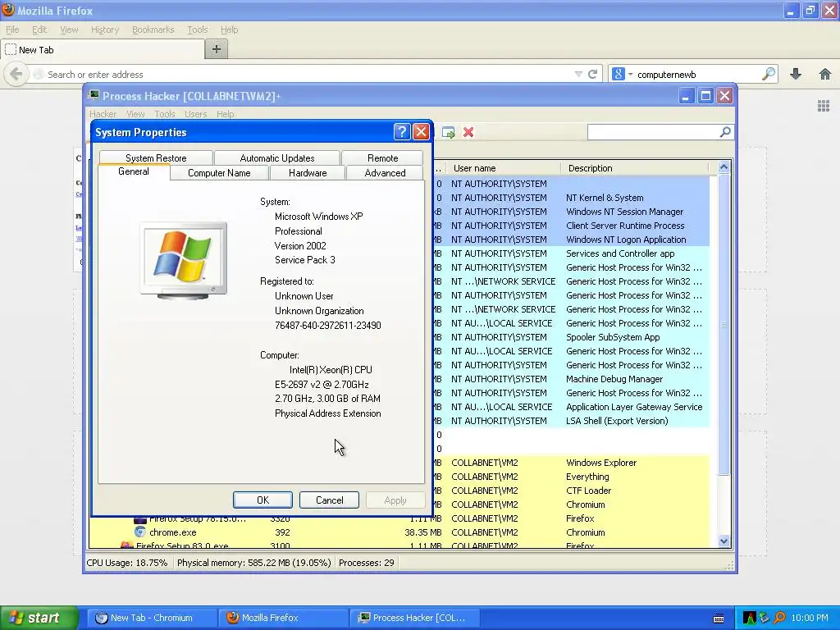Image resolution: width=840 pixels, height=630 pixels.
Task: Click the Windows XP logo monitor image
Action: coord(184,260)
